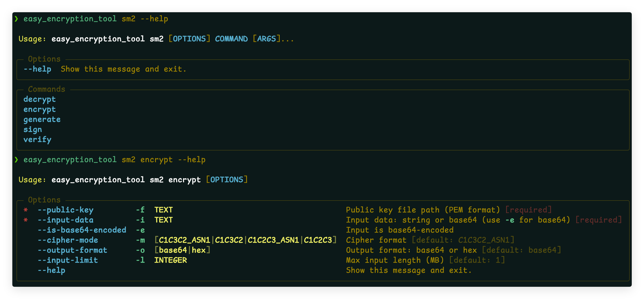This screenshot has width=644, height=299.
Task: Click the decrypt command
Action: coord(40,99)
